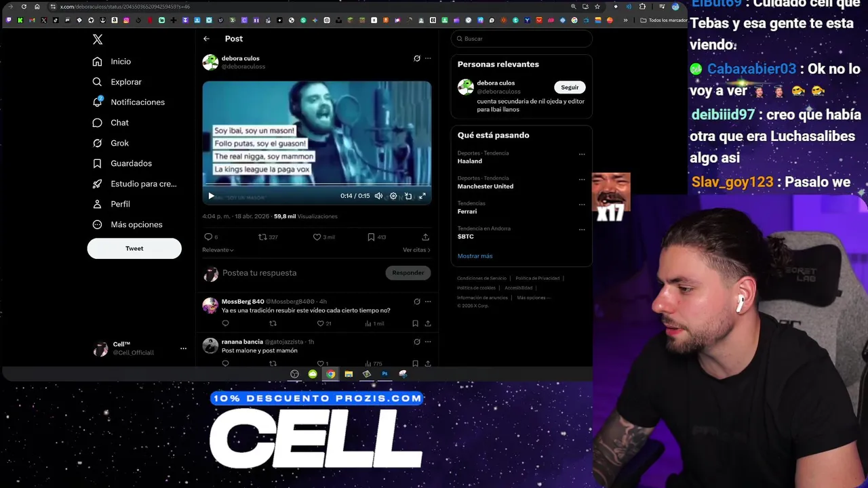This screenshot has height=488, width=868.
Task: Reply to MossBerg 840 comment
Action: 226,324
